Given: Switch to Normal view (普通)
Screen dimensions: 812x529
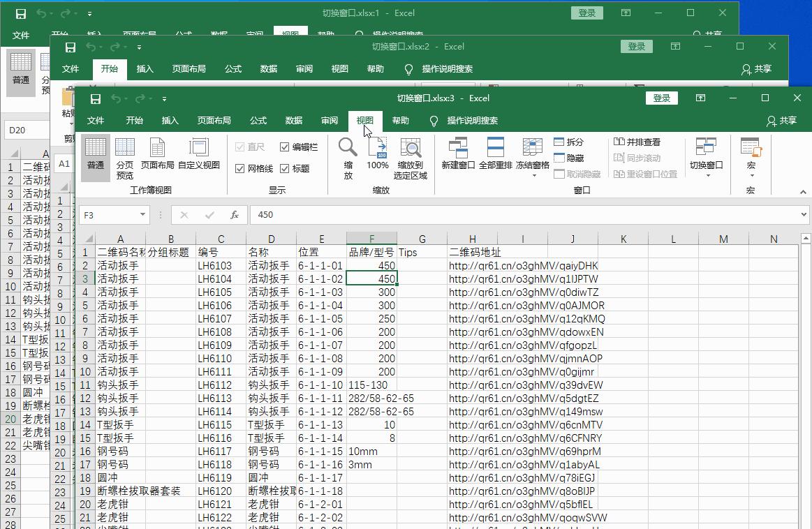Looking at the screenshot, I should [95, 156].
